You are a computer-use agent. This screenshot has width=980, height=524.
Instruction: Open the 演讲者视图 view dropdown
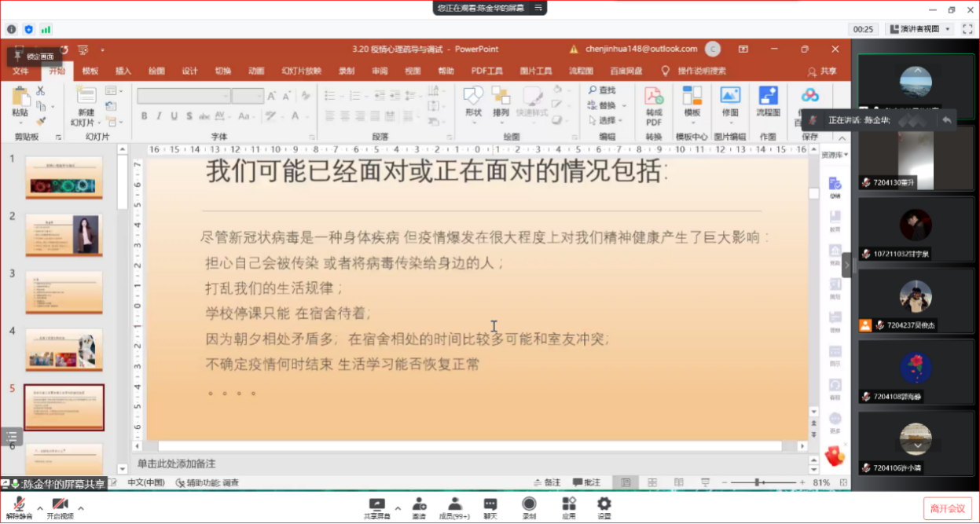[918, 29]
